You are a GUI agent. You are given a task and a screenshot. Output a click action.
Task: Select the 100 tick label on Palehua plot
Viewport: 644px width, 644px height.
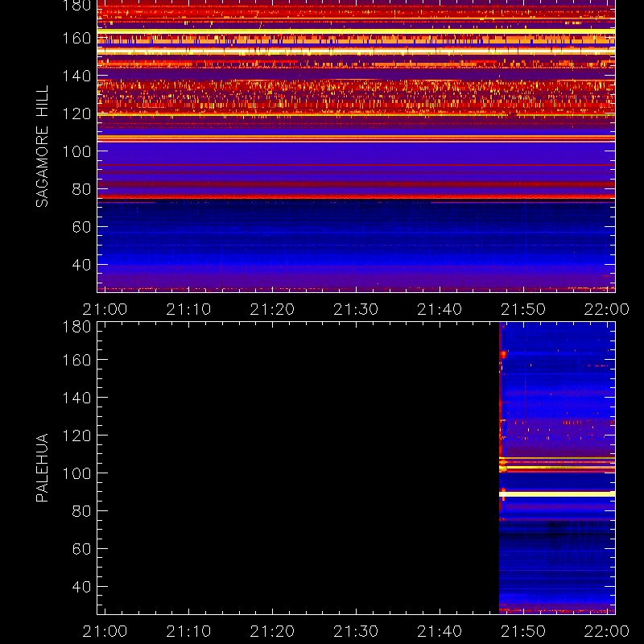[76, 473]
